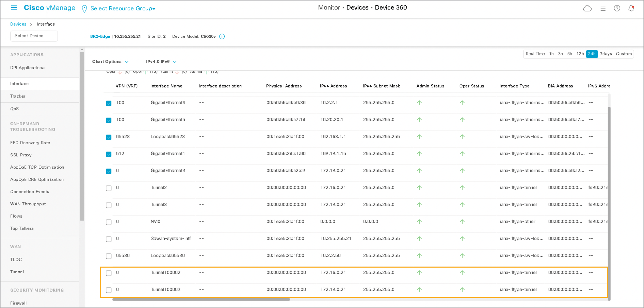Click Admin Status arrow for Loopback65530
The height and width of the screenshot is (308, 644).
tap(419, 256)
